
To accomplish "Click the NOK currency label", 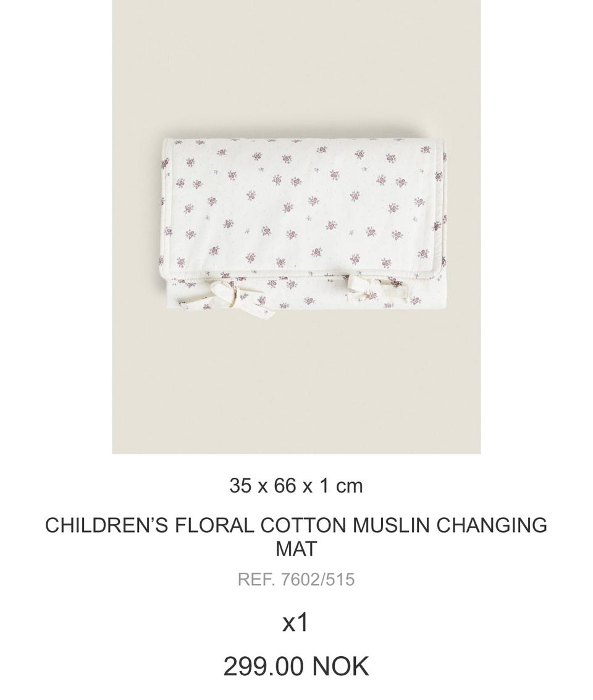I will coord(341,666).
